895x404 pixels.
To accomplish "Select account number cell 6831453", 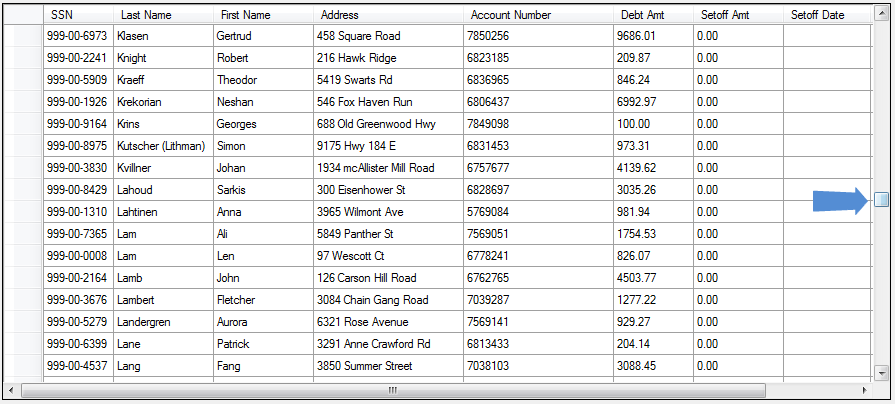I will pos(538,146).
